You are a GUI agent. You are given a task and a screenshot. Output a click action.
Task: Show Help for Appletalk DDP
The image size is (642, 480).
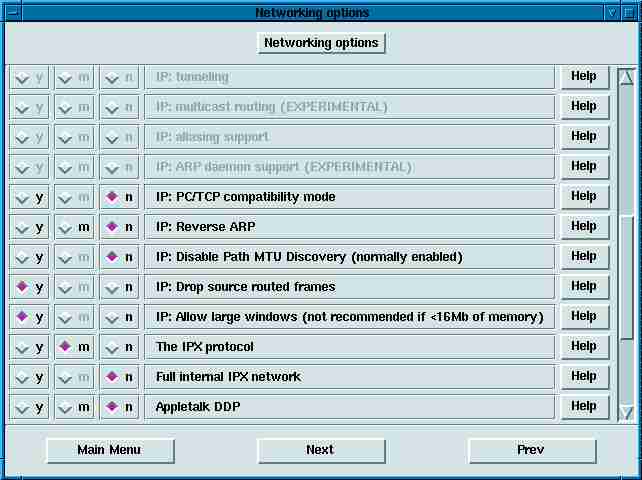coord(584,407)
